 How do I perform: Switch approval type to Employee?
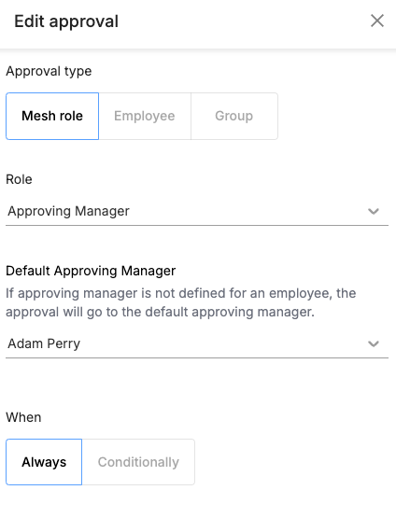(145, 116)
